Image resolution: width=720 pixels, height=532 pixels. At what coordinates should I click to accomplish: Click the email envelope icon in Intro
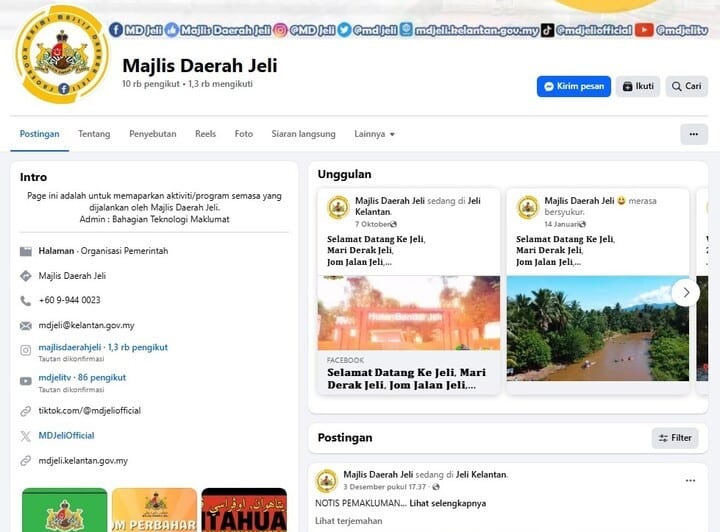point(26,325)
